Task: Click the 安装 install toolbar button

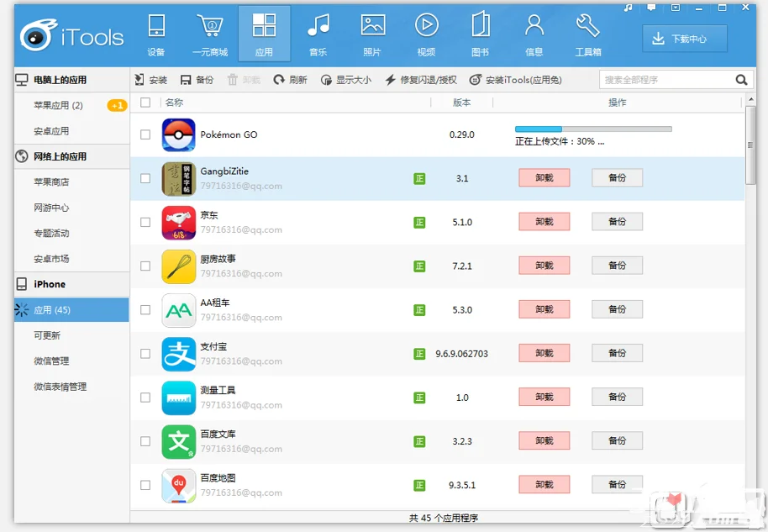Action: click(x=151, y=80)
